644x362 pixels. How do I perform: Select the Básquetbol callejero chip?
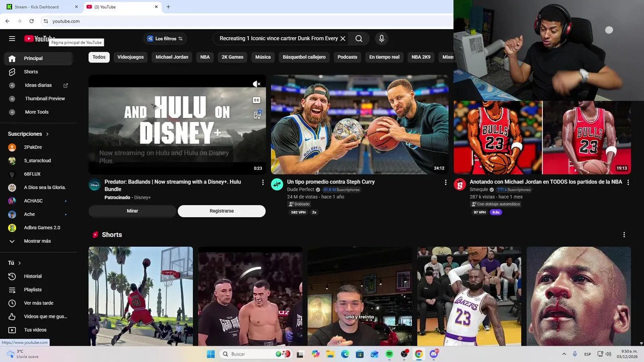304,57
